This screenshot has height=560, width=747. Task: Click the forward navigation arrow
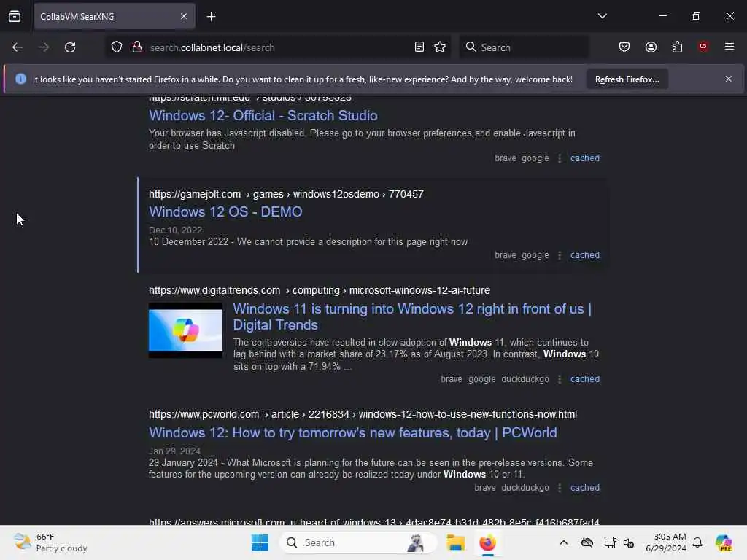click(x=44, y=47)
